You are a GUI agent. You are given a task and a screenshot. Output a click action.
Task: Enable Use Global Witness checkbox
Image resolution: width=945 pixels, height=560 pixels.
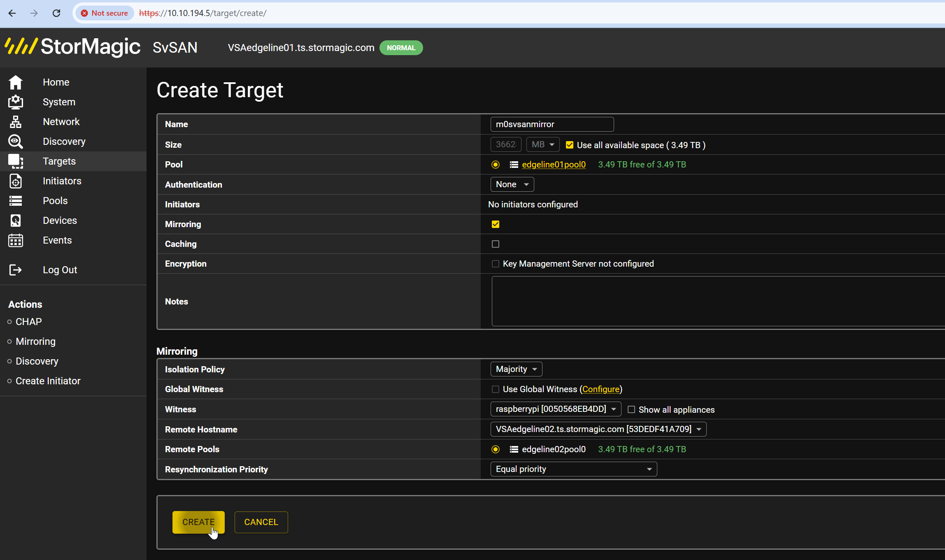tap(496, 389)
